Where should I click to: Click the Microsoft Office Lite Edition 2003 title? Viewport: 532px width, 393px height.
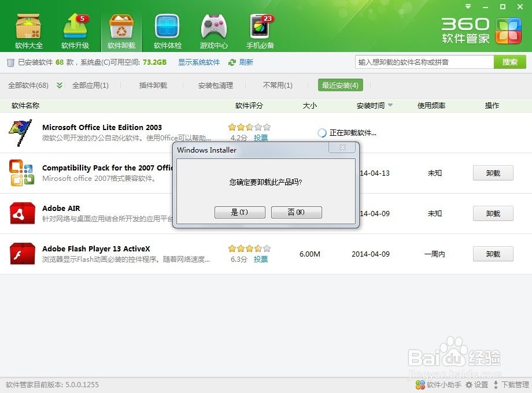(102, 128)
